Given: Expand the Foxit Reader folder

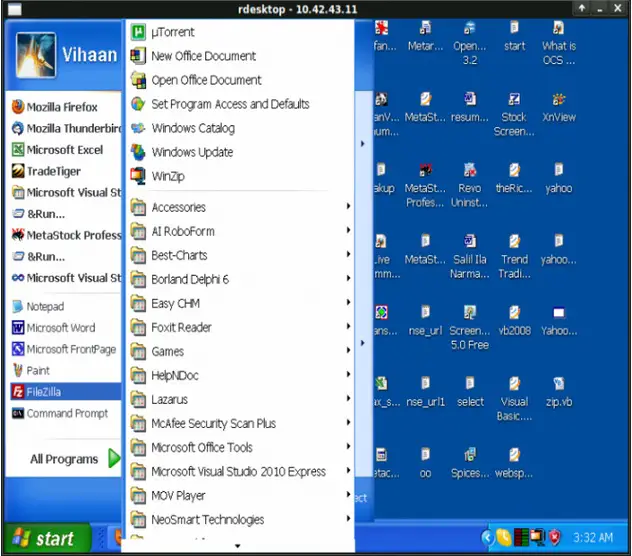Looking at the screenshot, I should click(241, 327).
